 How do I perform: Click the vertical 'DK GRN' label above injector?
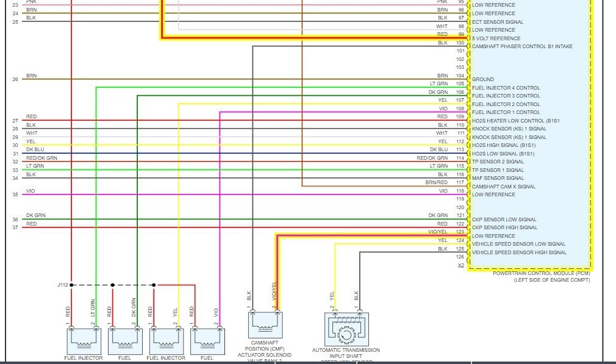(x=134, y=307)
